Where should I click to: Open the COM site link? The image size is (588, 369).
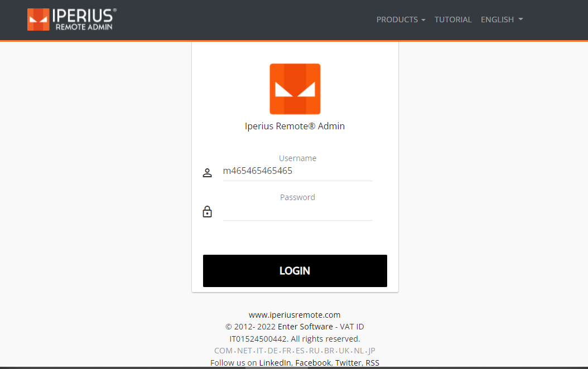pos(223,351)
